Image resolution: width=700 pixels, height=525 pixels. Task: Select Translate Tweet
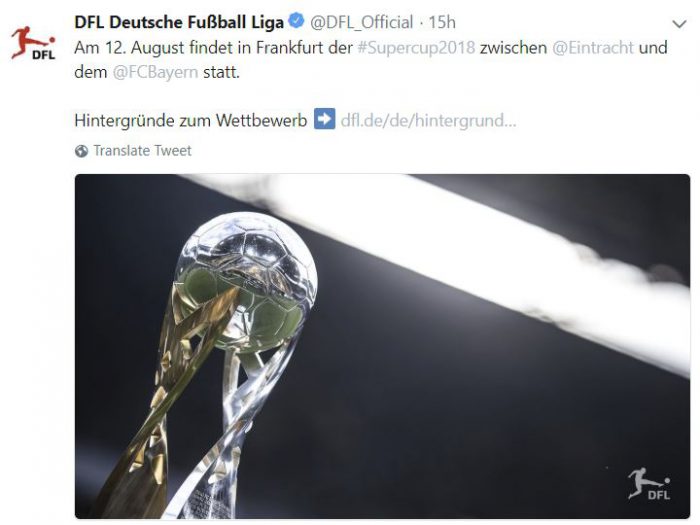142,151
